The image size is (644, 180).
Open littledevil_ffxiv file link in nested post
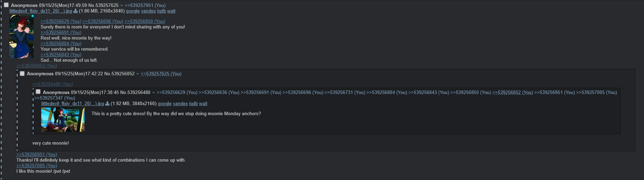(x=72, y=104)
